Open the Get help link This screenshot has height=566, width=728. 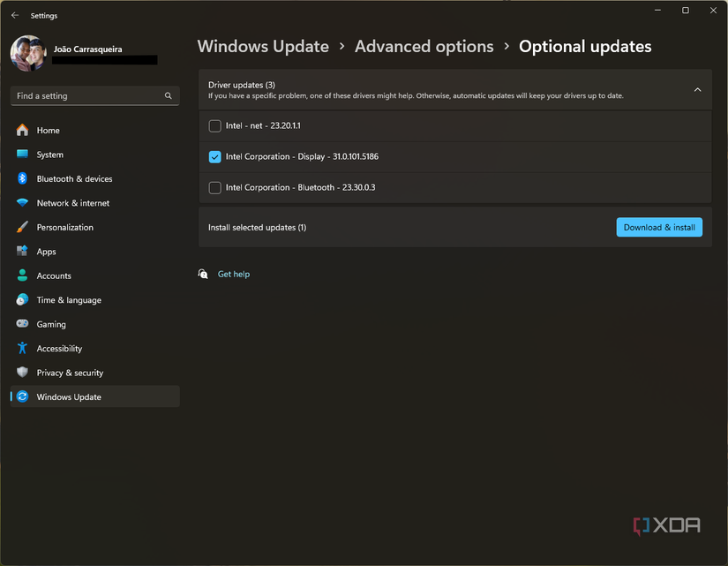click(234, 275)
